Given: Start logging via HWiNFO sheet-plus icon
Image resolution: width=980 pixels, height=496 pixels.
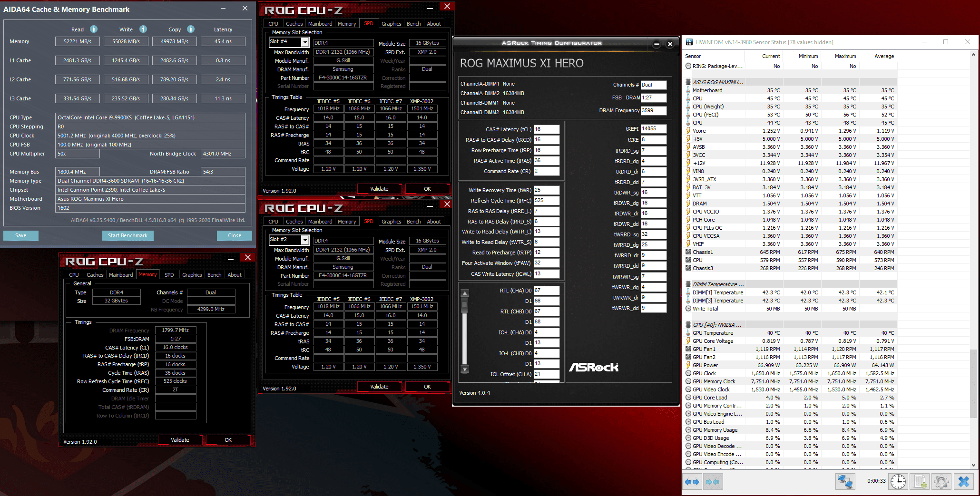Looking at the screenshot, I should click(920, 481).
